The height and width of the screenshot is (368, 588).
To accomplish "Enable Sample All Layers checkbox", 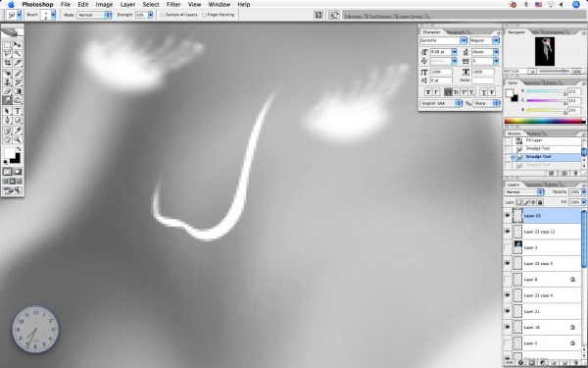I will [163, 15].
